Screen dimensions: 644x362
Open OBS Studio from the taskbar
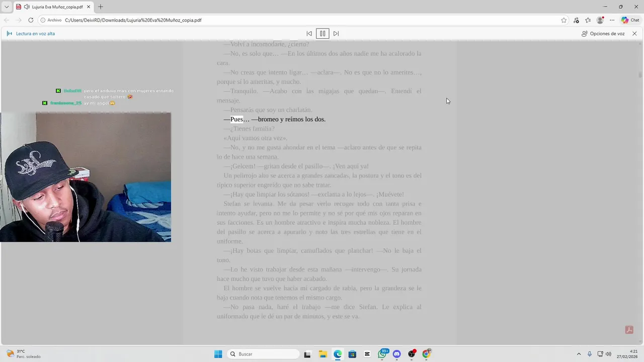click(412, 354)
